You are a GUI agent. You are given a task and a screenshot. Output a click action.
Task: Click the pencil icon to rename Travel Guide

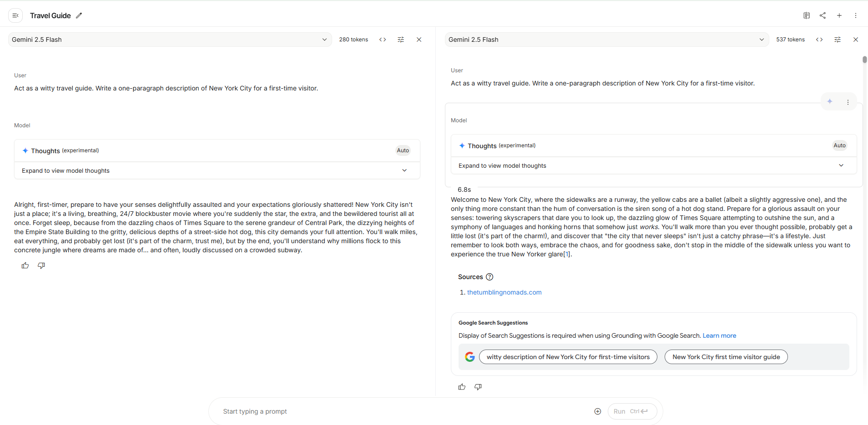[79, 15]
